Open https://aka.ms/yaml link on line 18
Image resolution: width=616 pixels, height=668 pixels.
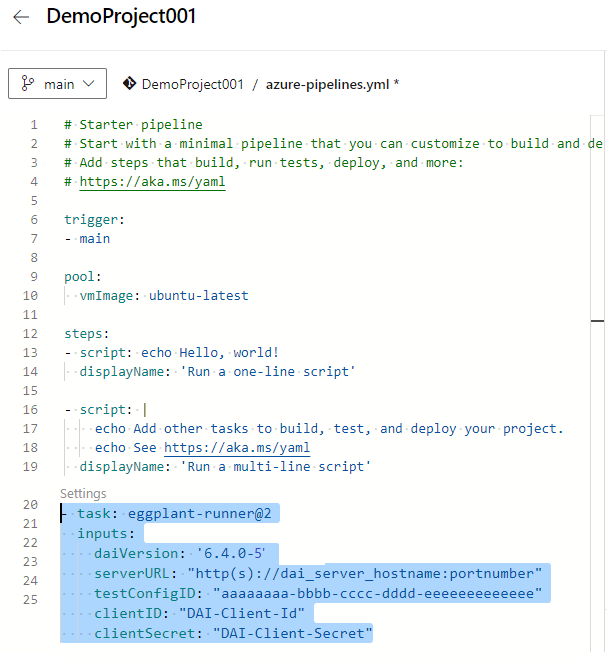237,448
